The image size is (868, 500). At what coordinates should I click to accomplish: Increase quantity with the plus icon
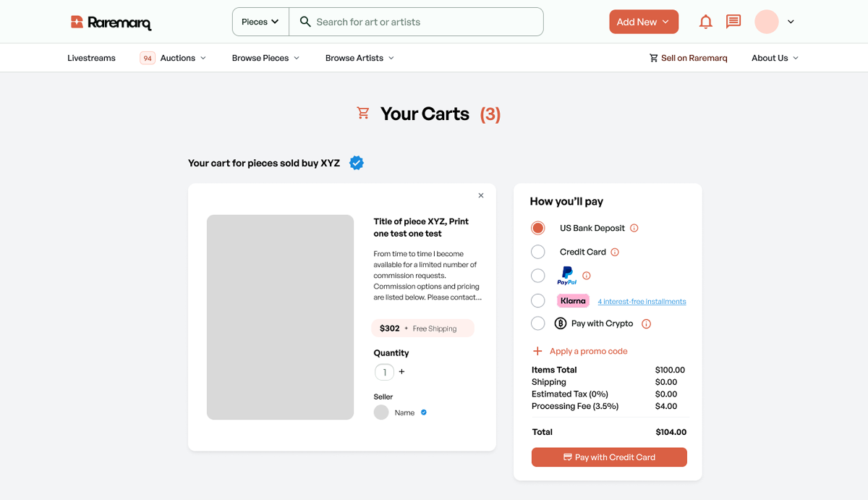tap(402, 372)
